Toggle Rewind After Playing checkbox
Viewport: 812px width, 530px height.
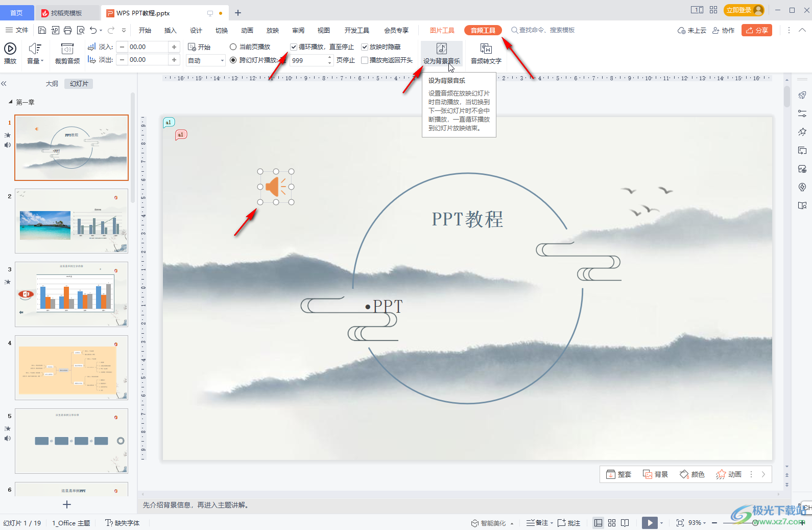(x=365, y=60)
